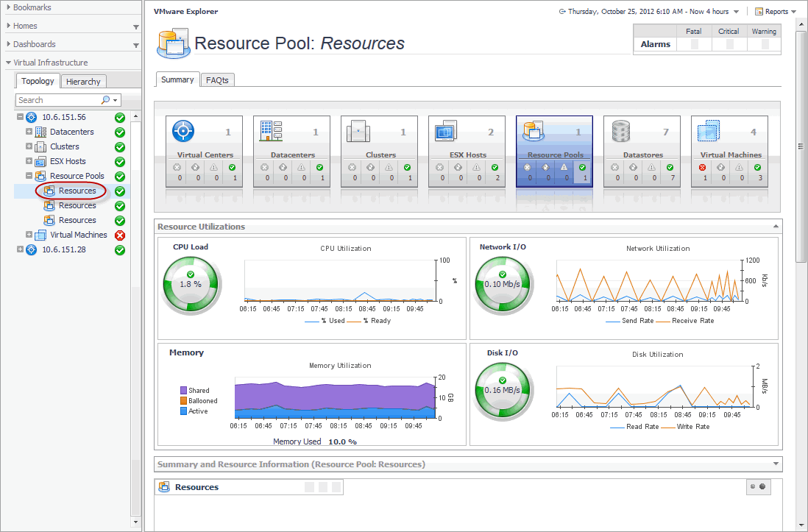Click the magnifier icon in Search box
This screenshot has width=808, height=532.
coord(106,100)
